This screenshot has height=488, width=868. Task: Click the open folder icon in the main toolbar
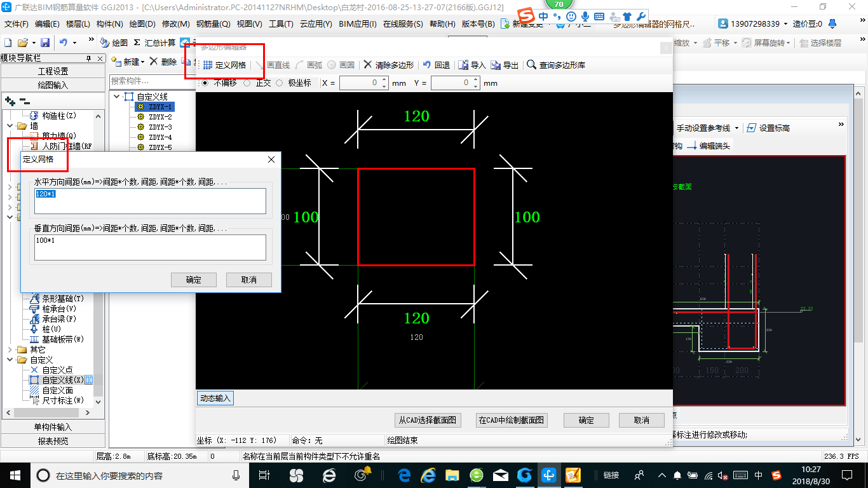pos(22,43)
